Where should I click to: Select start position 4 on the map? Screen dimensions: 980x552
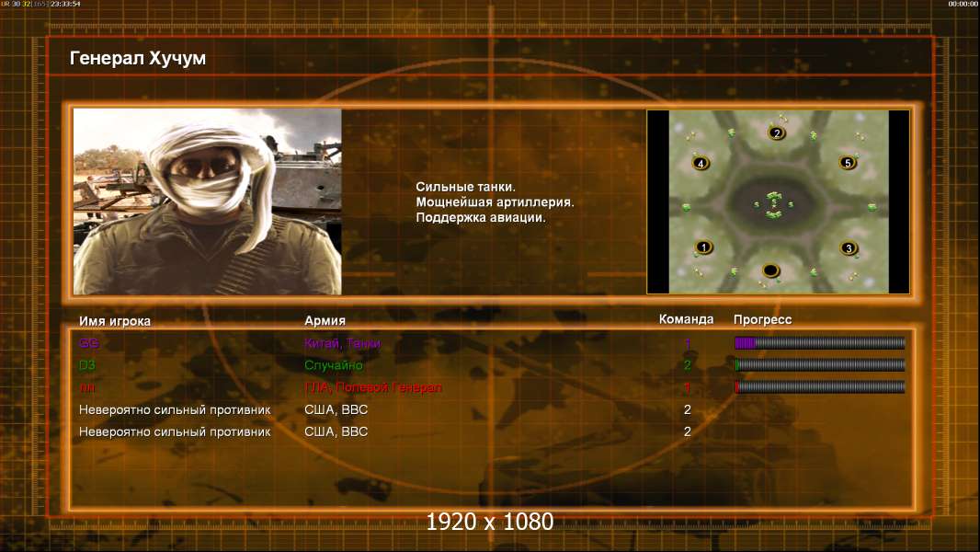tap(701, 163)
